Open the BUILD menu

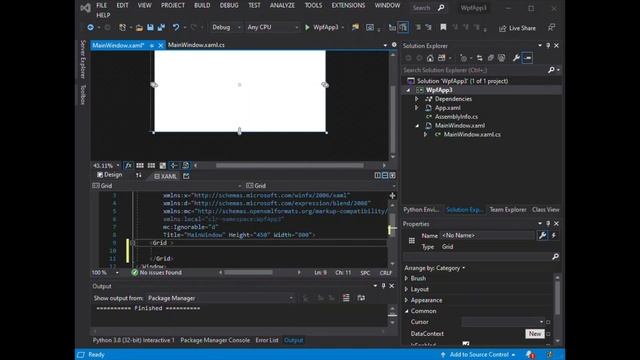[202, 5]
